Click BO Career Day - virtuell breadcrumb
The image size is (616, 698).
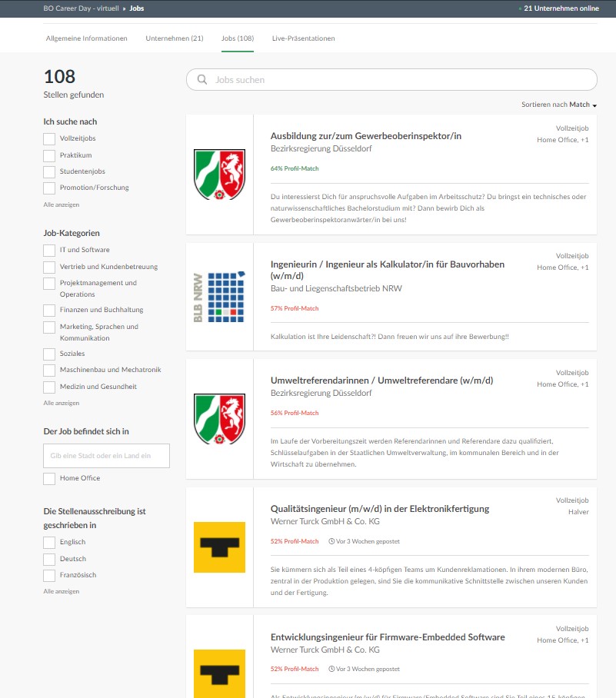click(81, 8)
